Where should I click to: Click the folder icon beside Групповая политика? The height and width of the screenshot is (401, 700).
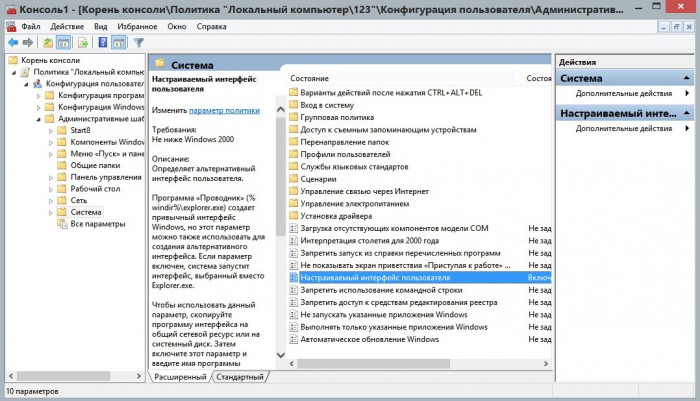tap(293, 117)
